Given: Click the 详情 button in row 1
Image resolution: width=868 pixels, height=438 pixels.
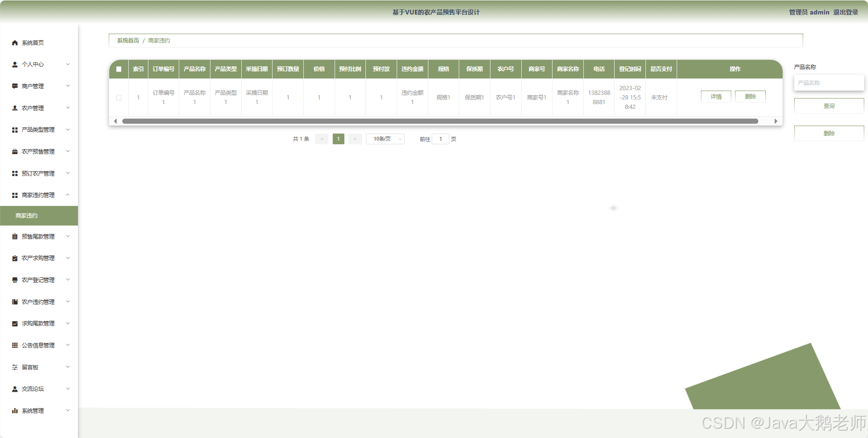Looking at the screenshot, I should (x=716, y=97).
